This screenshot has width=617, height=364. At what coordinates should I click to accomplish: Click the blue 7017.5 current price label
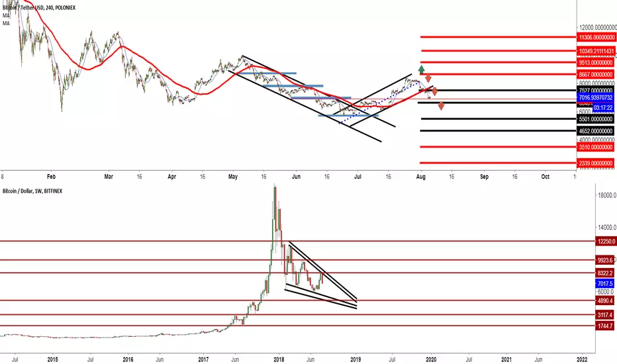(605, 283)
